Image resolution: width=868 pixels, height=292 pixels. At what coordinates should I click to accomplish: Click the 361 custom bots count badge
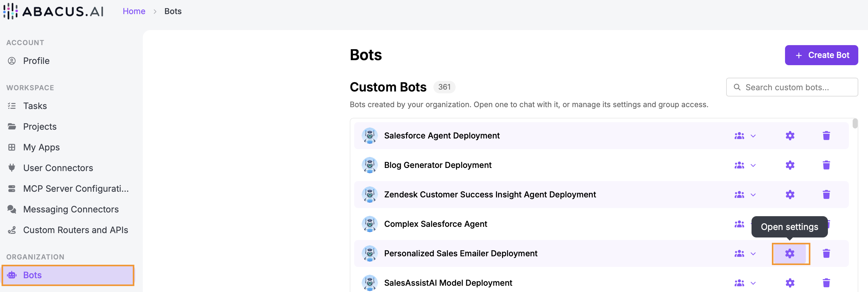(444, 87)
